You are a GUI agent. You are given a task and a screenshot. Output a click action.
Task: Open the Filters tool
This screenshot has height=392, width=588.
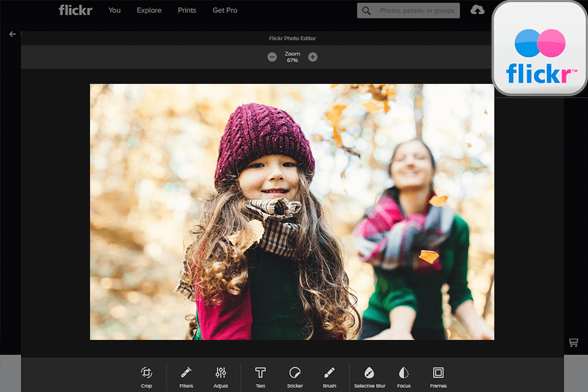point(186,377)
